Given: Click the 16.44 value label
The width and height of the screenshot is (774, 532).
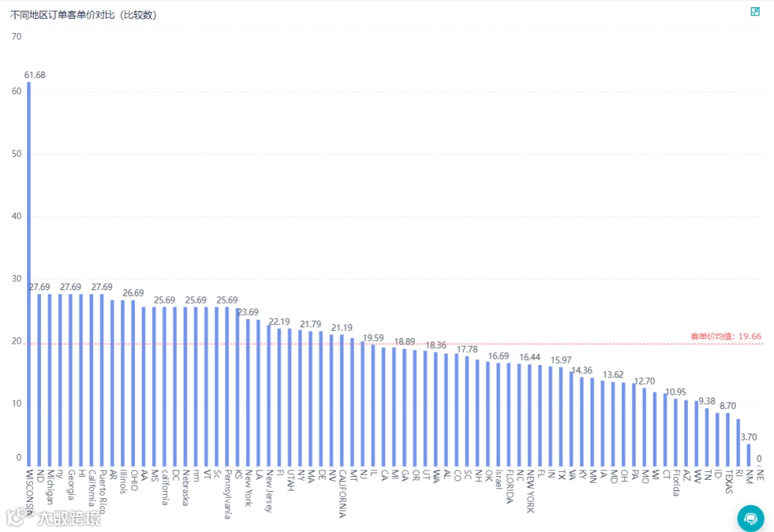Looking at the screenshot, I should pos(530,357).
